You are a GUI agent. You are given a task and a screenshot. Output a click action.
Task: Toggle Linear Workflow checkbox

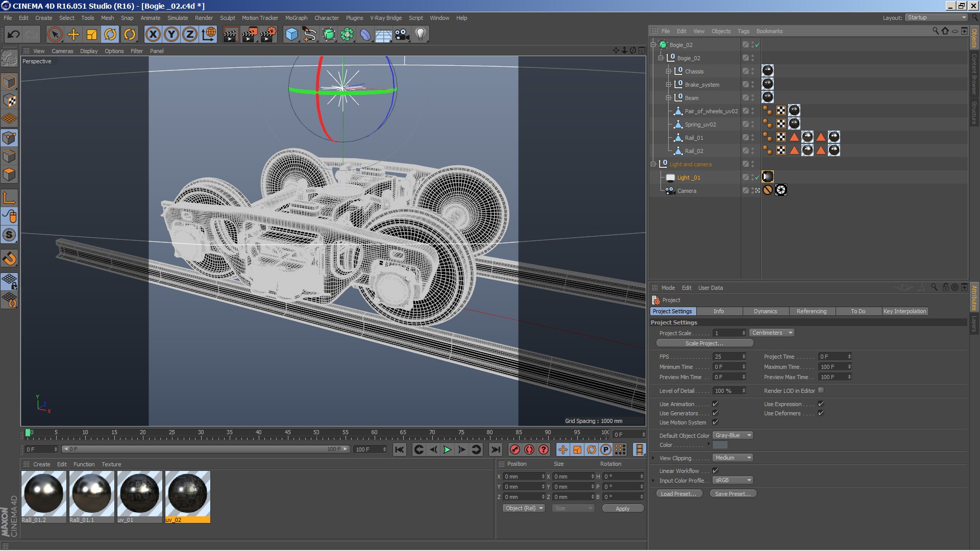tap(715, 471)
